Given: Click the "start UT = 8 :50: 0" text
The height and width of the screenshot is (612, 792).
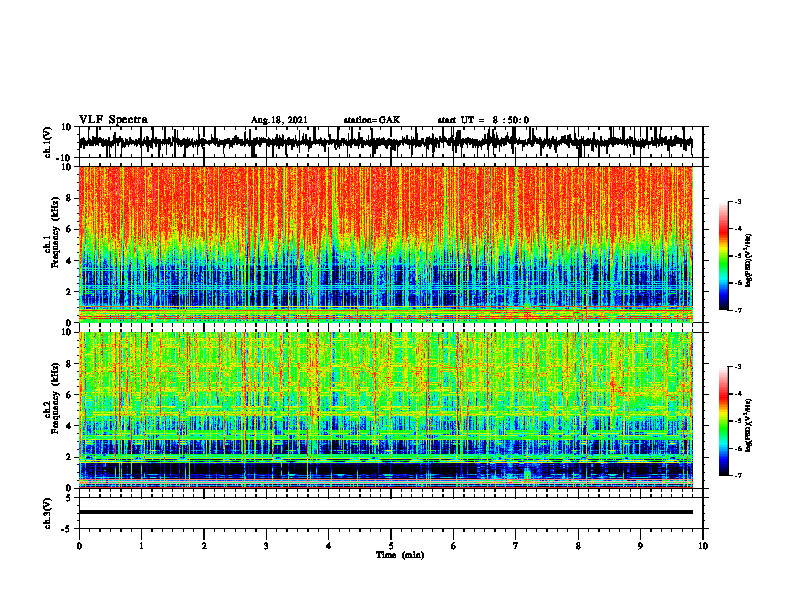Looking at the screenshot, I should tap(483, 120).
